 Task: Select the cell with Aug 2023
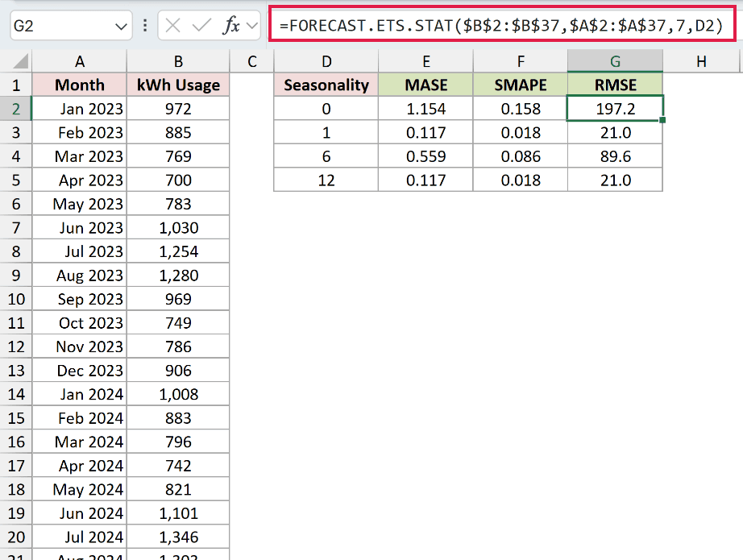(80, 276)
